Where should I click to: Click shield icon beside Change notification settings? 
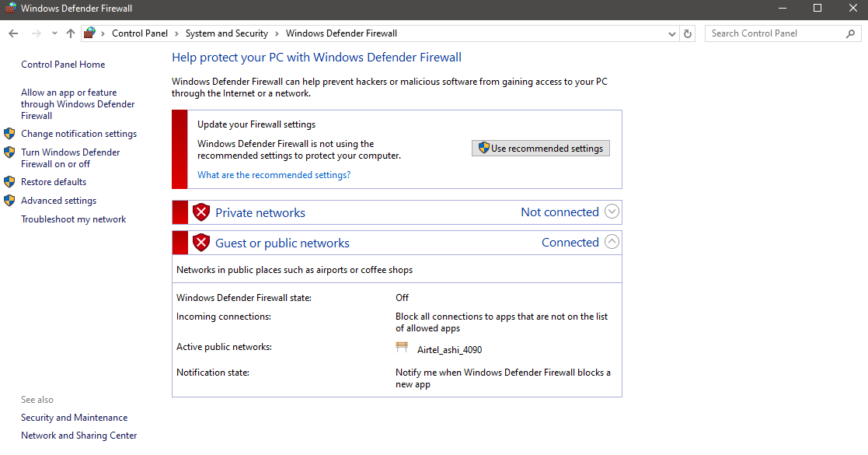click(x=9, y=134)
